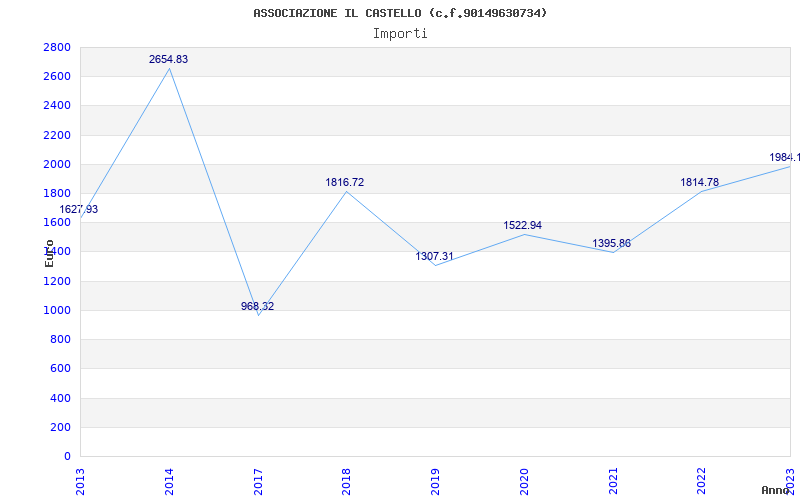
Task: Click the 2022 x-axis label
Action: click(x=702, y=482)
